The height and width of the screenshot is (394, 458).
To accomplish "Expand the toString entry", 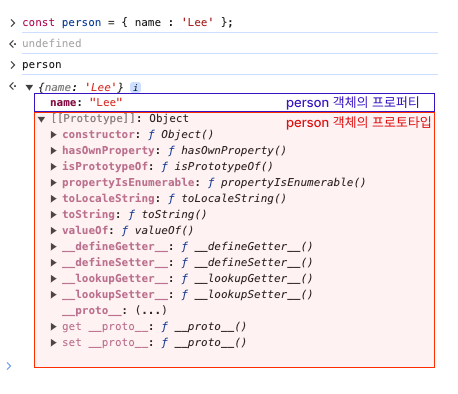I will pyautogui.click(x=53, y=214).
